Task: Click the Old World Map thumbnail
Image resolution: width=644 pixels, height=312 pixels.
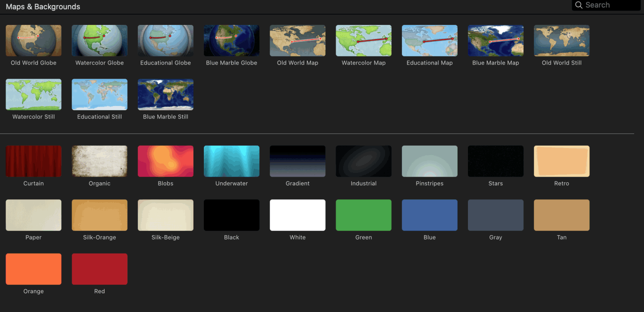Action: click(x=298, y=41)
